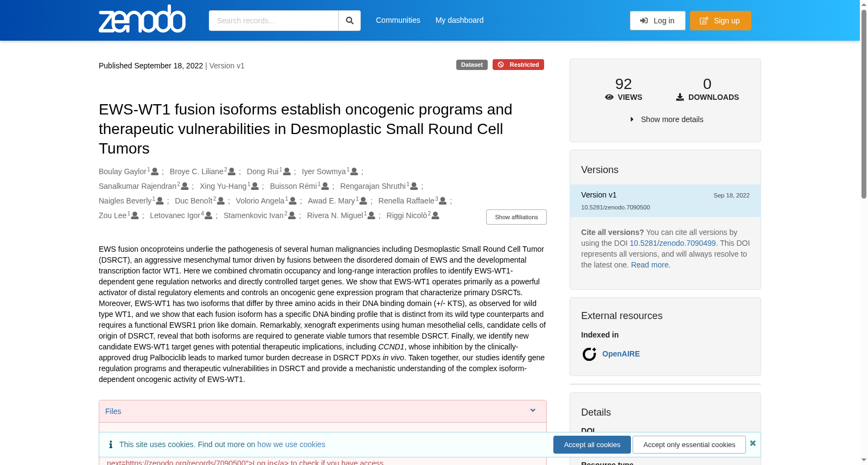Click the search magnifier button
Image resolution: width=868 pixels, height=465 pixels.
coord(349,21)
